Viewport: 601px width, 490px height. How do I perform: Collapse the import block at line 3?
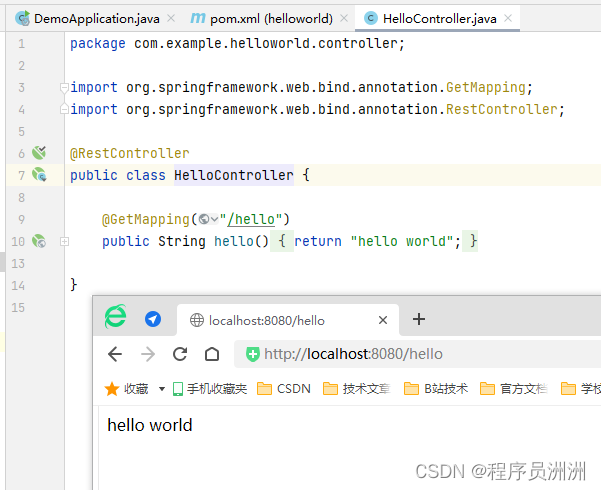(x=64, y=88)
